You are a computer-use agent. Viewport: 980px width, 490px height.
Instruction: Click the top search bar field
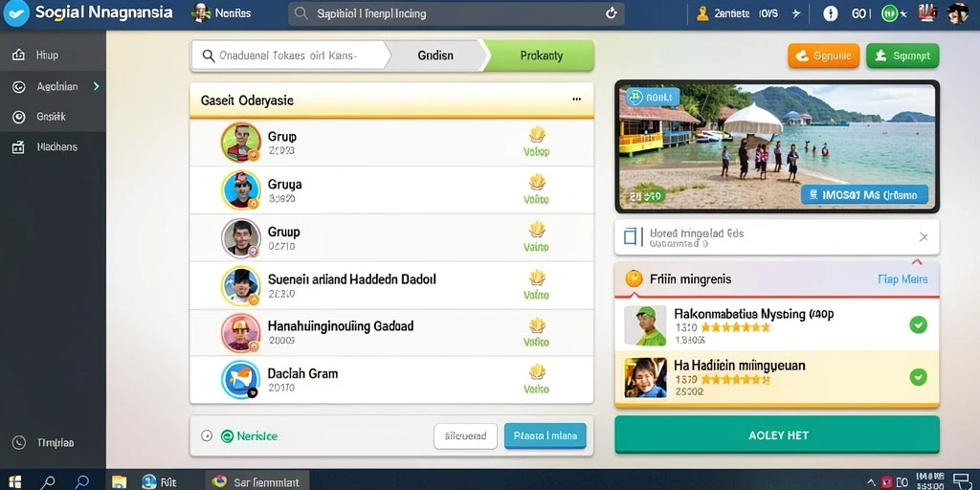[x=457, y=13]
